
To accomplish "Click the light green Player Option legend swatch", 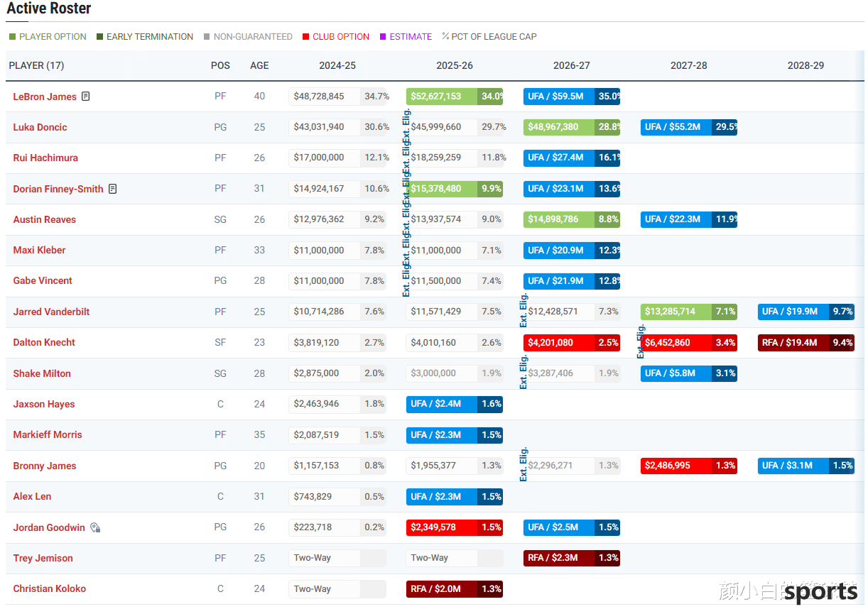I will click(x=12, y=37).
